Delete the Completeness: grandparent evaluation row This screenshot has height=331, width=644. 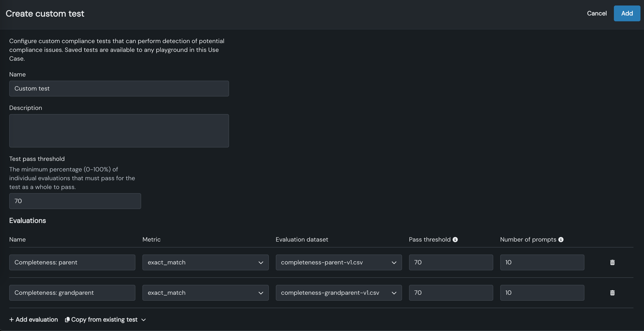tap(612, 293)
